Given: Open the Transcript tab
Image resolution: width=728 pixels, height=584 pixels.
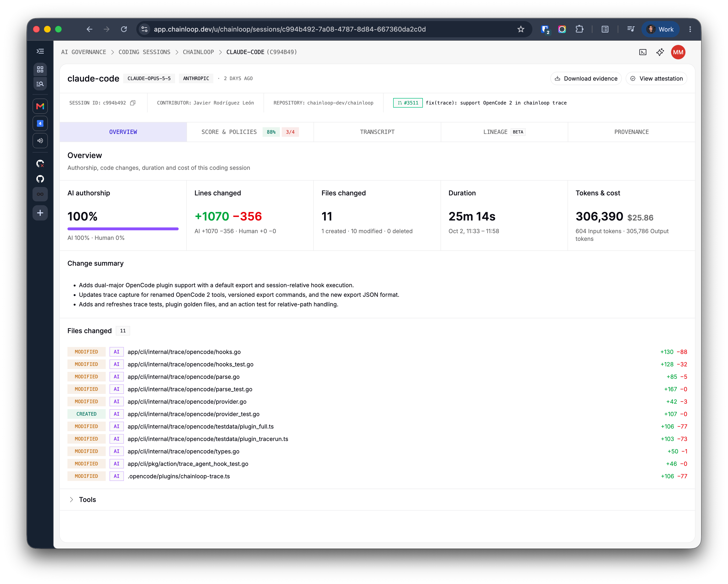Looking at the screenshot, I should tap(377, 132).
